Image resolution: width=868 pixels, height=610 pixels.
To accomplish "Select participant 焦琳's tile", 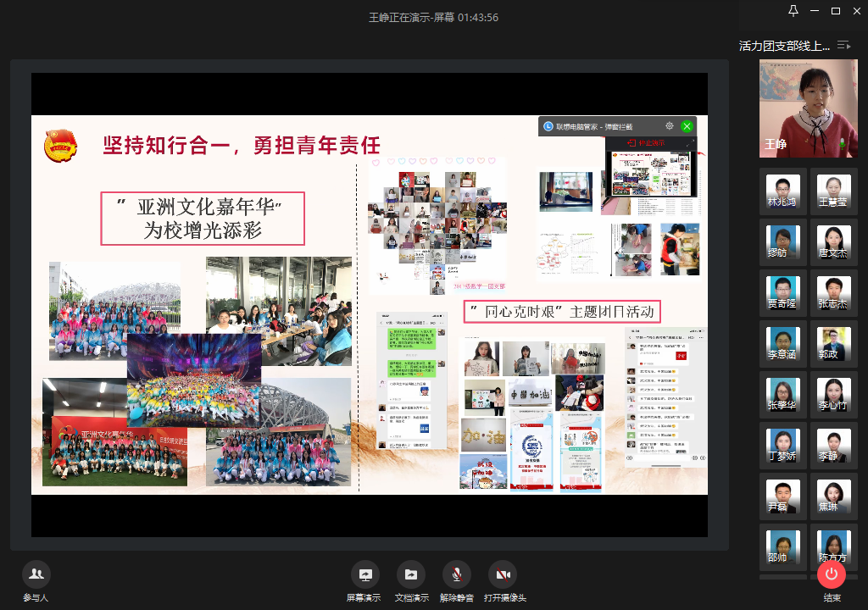I will pos(833,496).
